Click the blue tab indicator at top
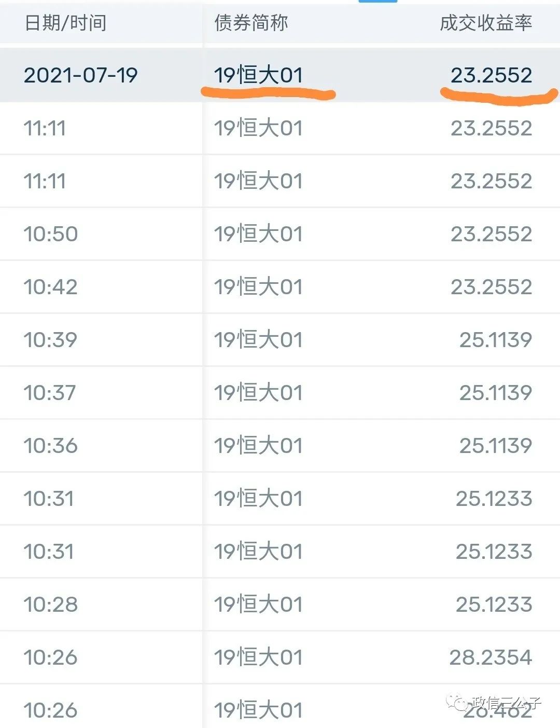Image resolution: width=560 pixels, height=728 pixels. click(x=377, y=2)
